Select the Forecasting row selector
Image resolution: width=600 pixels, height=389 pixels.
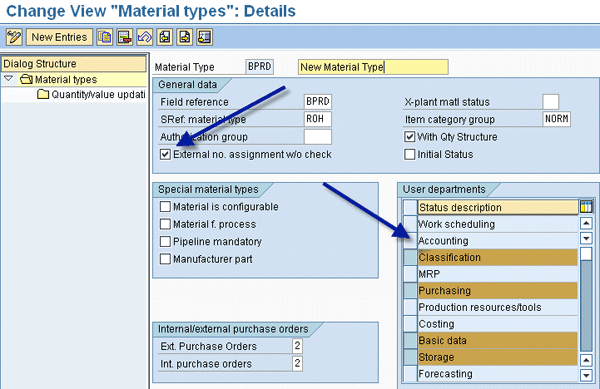coord(410,374)
